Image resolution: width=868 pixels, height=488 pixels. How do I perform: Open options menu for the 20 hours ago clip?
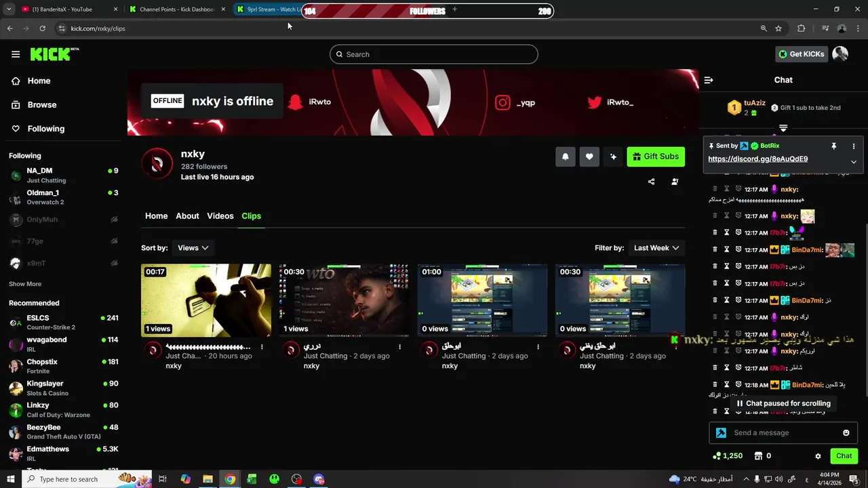262,347
